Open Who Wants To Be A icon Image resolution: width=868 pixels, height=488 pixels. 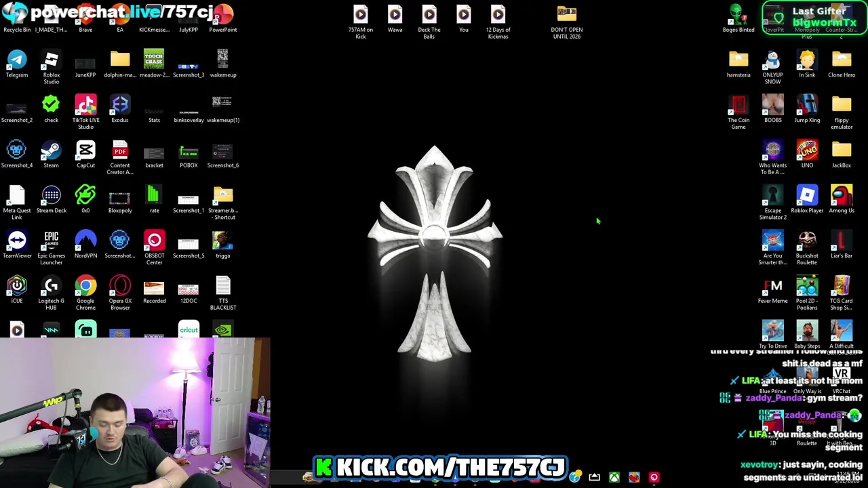(x=772, y=157)
